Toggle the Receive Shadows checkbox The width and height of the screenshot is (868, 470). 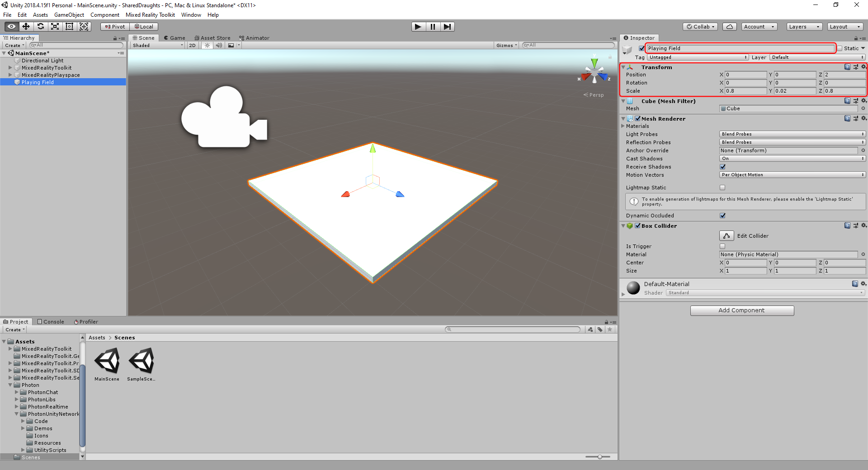coord(722,167)
